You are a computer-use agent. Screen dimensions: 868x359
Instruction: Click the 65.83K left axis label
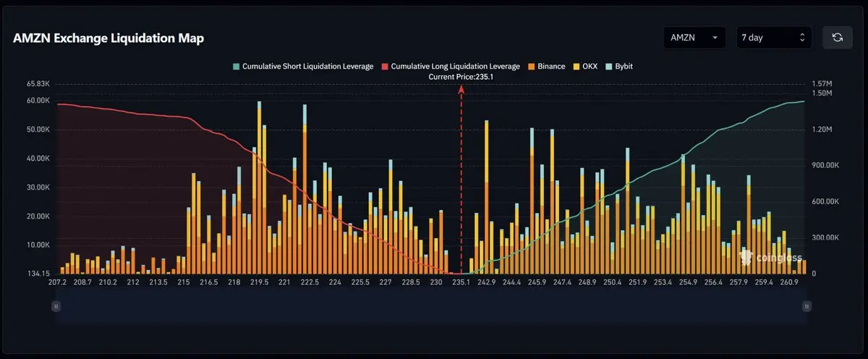click(38, 84)
